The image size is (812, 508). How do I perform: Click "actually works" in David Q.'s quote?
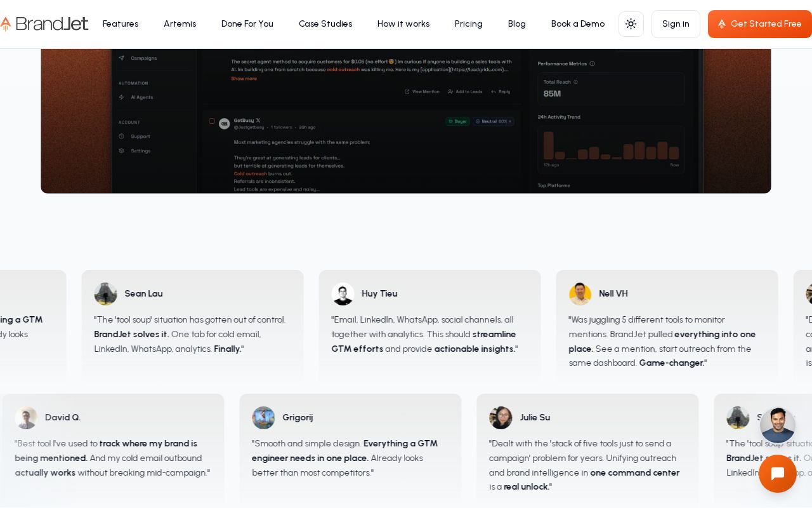pos(45,472)
